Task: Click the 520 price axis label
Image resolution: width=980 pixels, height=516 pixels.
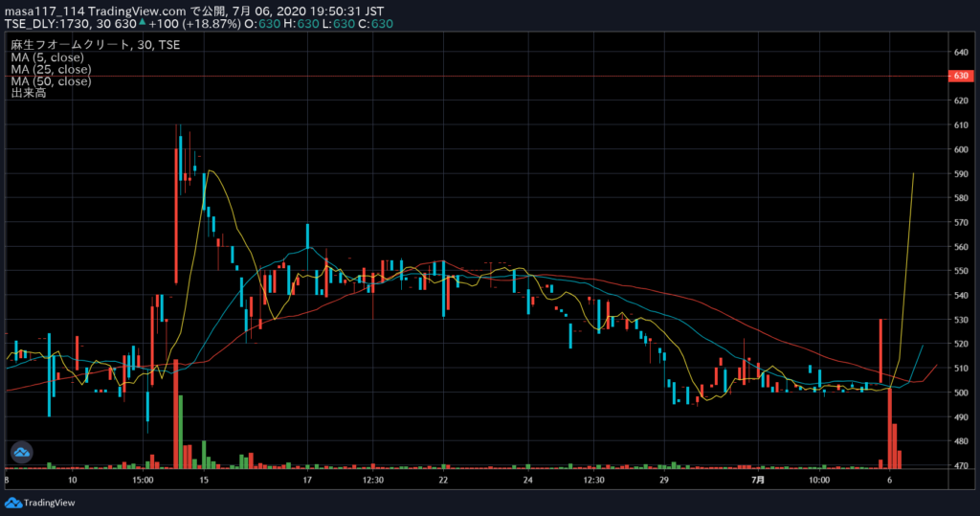Action: [x=961, y=344]
